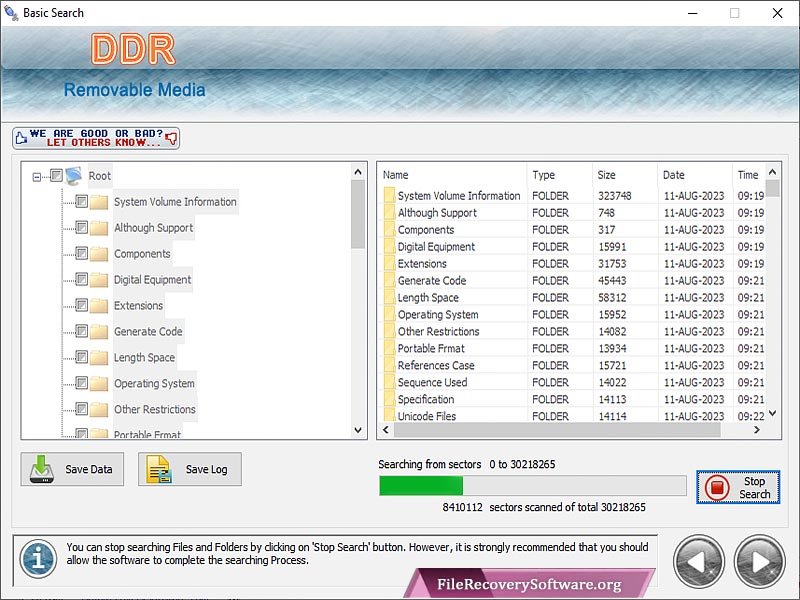Click folder icon of Digital Equipment list row

pos(389,246)
